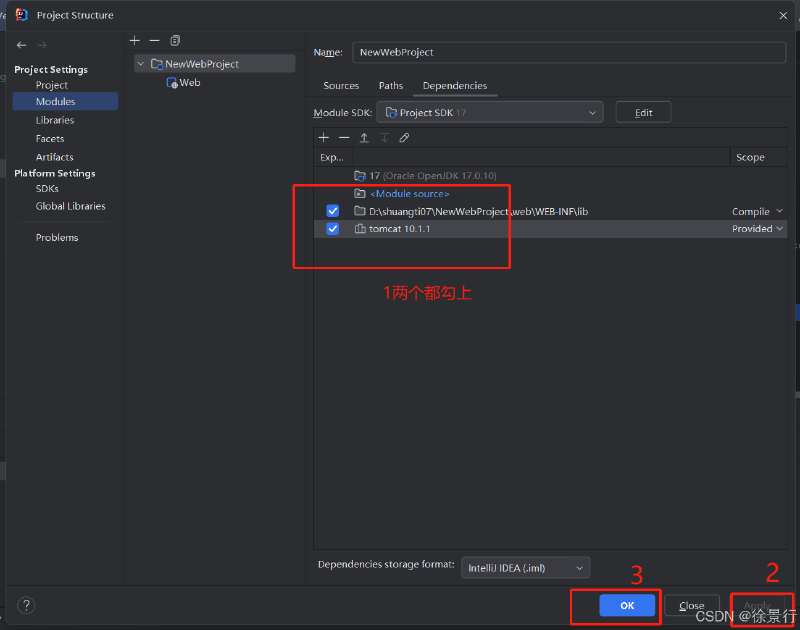800x630 pixels.
Task: Open Artifacts settings
Action: pos(54,157)
